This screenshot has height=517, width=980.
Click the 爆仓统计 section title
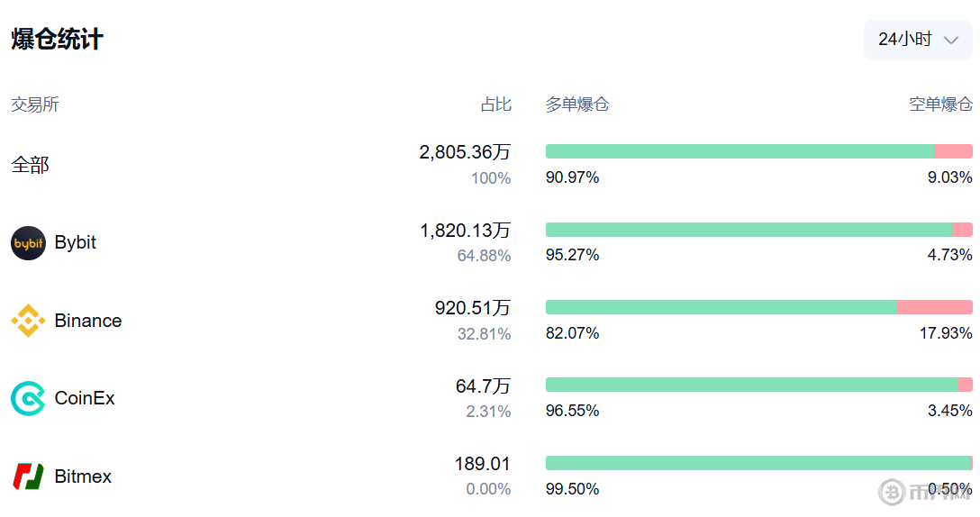[58, 40]
